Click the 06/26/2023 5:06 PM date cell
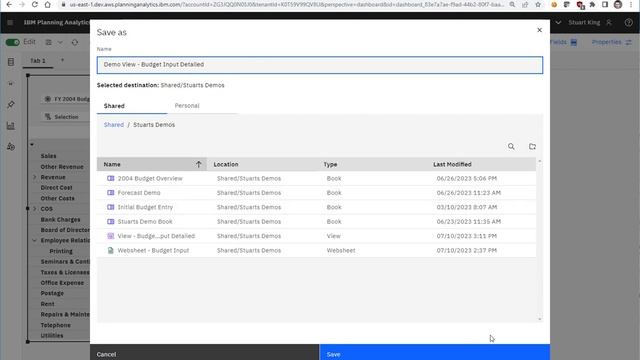Viewport: 640px width, 360px height. click(467, 178)
